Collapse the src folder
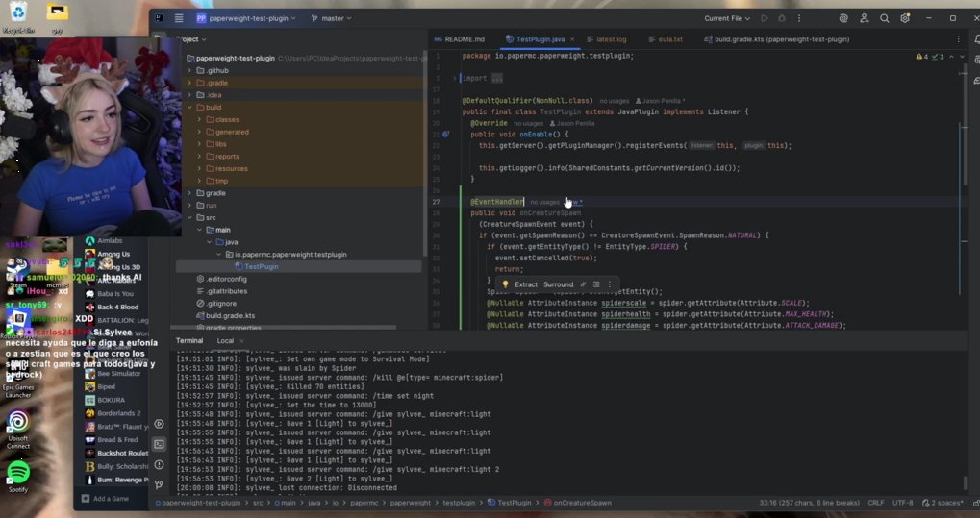This screenshot has height=518, width=980. click(190, 217)
